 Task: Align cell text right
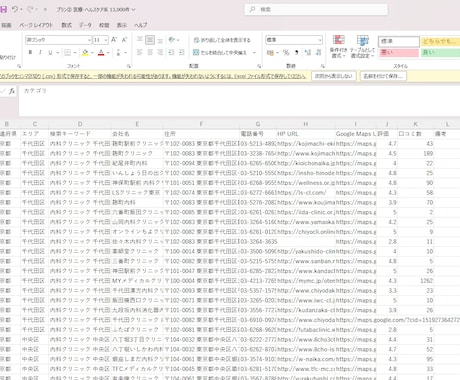tap(160, 52)
